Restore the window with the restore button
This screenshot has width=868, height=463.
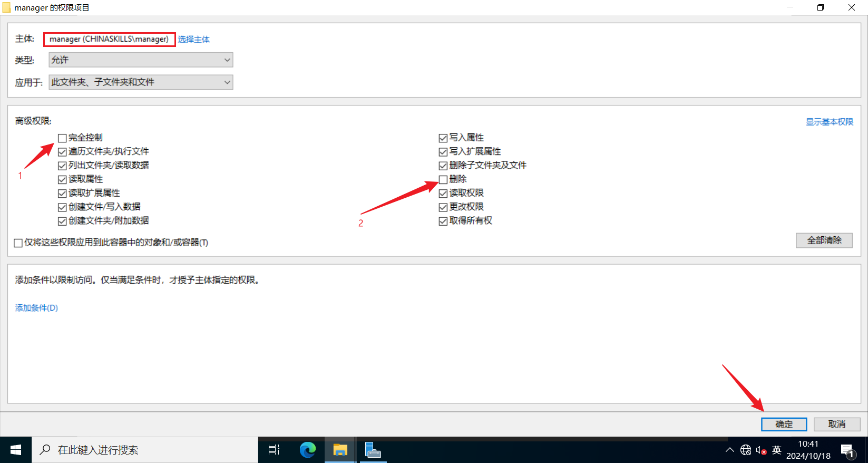(821, 7)
